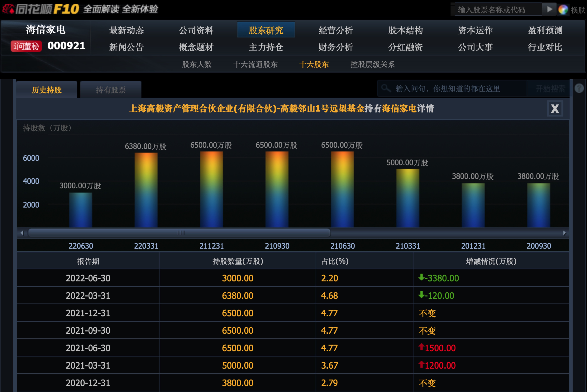Image resolution: width=587 pixels, height=392 pixels.
Task: Open the 行业对比 menu
Action: pos(545,47)
